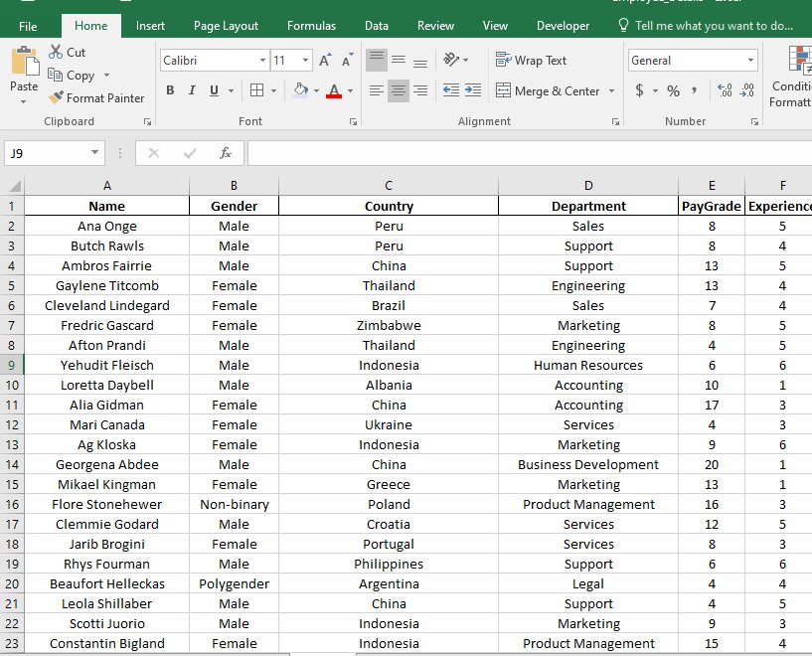
Task: Click the Increase Indent icon
Action: tap(472, 90)
